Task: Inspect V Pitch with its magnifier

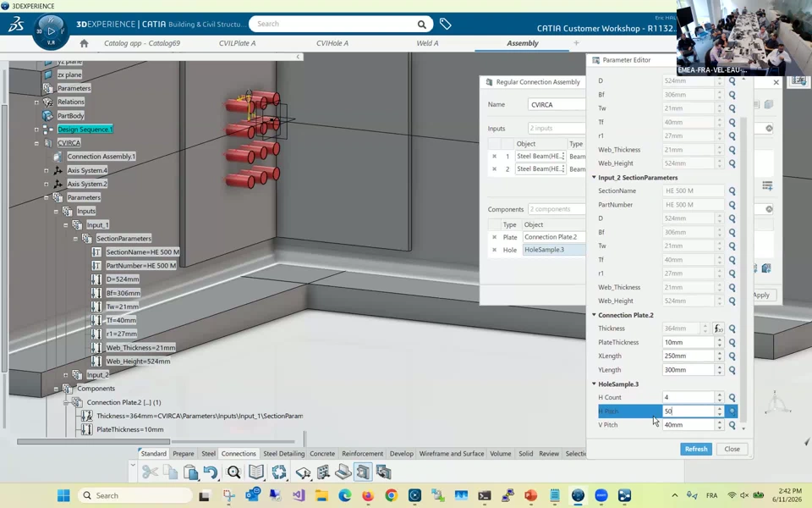Action: point(732,425)
